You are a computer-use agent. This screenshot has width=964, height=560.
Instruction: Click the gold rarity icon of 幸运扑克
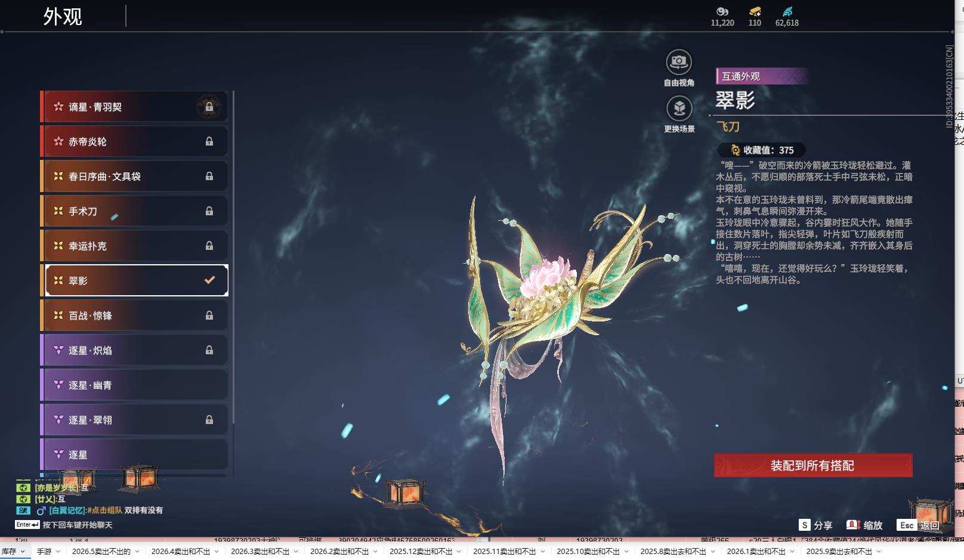click(58, 245)
